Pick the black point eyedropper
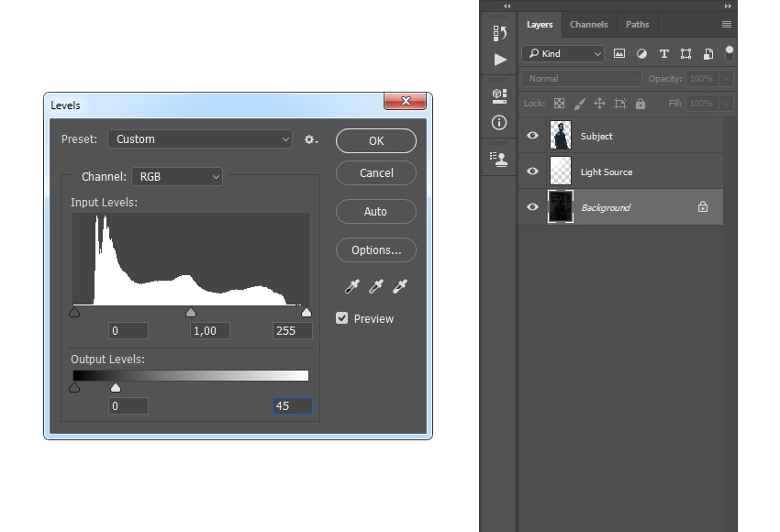 point(351,287)
